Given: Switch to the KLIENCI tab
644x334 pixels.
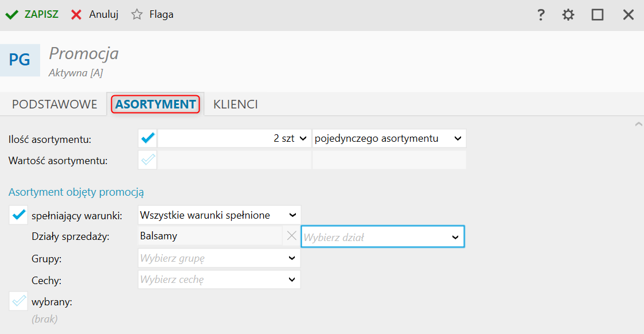Looking at the screenshot, I should (235, 104).
